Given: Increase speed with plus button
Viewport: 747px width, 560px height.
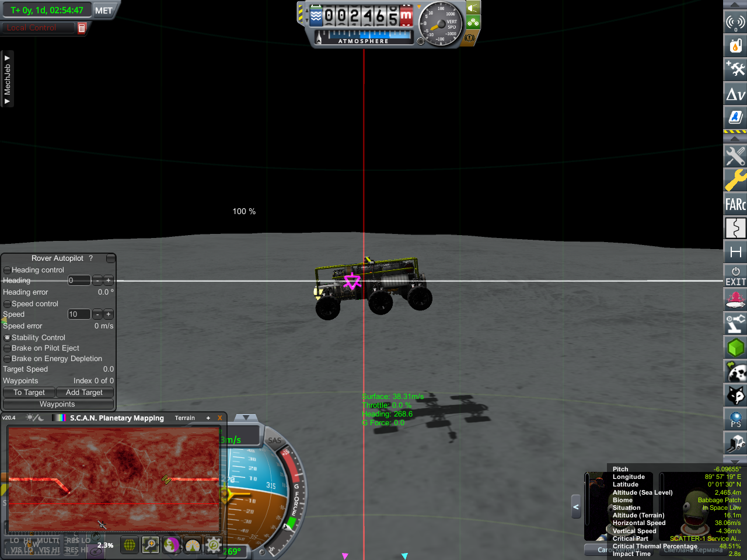Looking at the screenshot, I should point(108,314).
